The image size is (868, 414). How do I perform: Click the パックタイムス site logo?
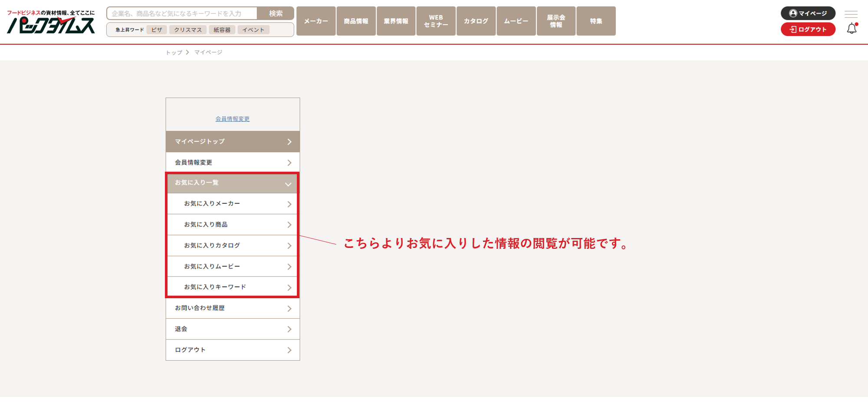point(51,22)
